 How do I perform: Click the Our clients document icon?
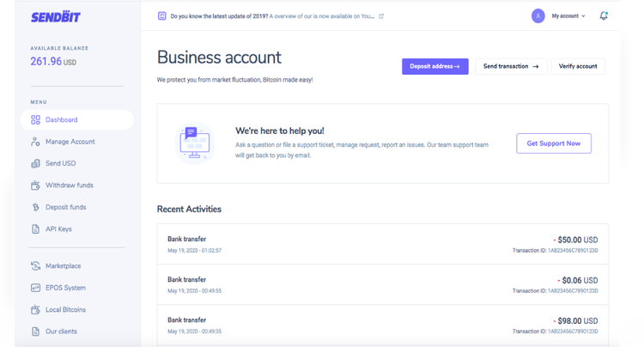(x=36, y=332)
